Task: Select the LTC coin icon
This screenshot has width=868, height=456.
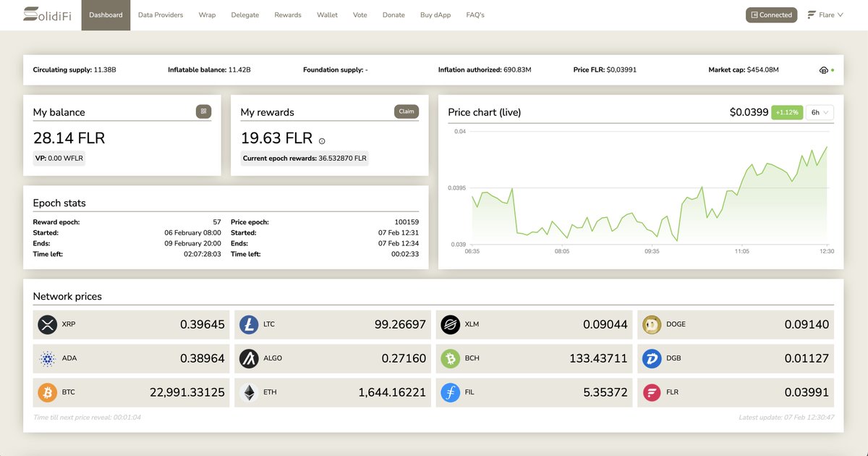Action: 248,324
